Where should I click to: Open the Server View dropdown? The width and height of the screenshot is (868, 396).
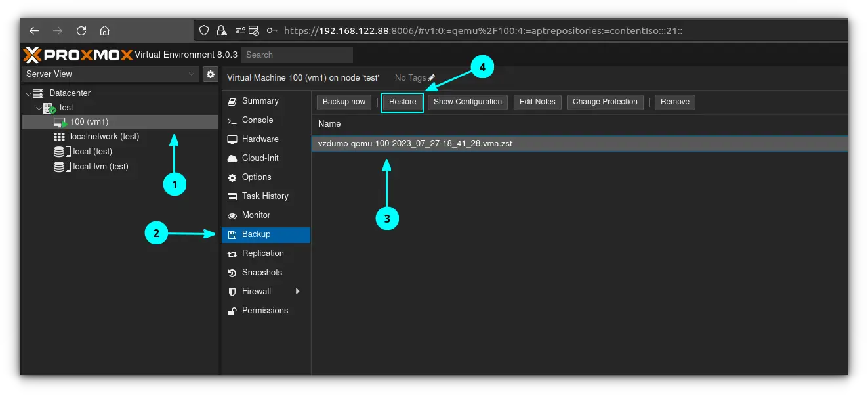click(x=110, y=74)
